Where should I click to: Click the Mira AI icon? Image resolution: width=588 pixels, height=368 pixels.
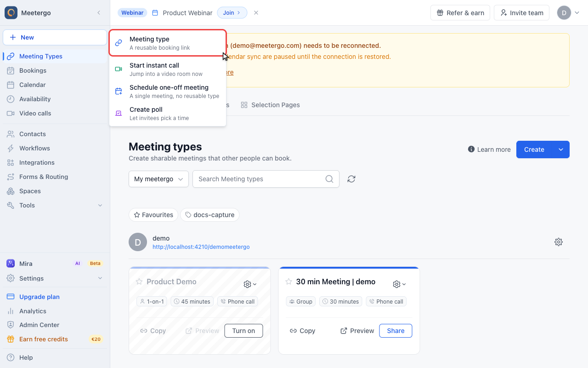(11, 263)
